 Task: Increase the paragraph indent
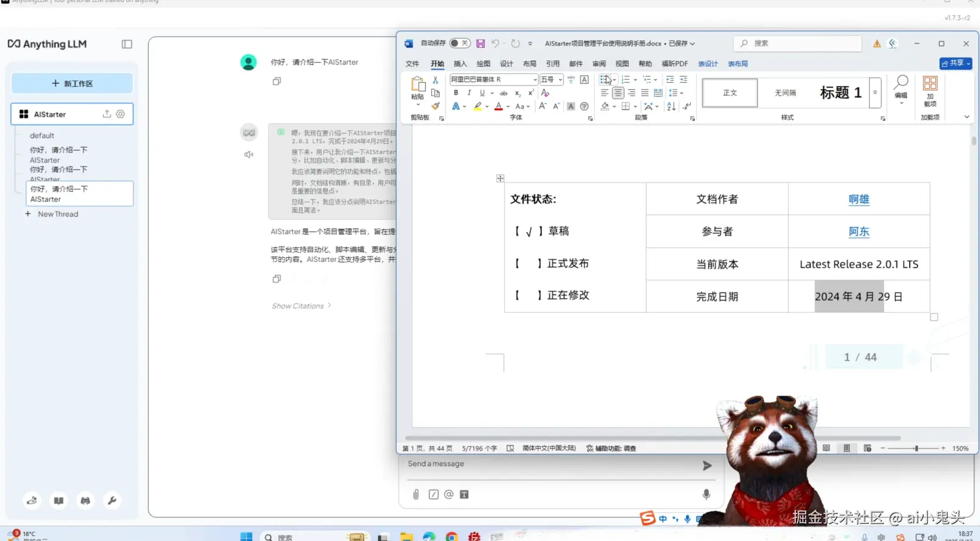(683, 80)
